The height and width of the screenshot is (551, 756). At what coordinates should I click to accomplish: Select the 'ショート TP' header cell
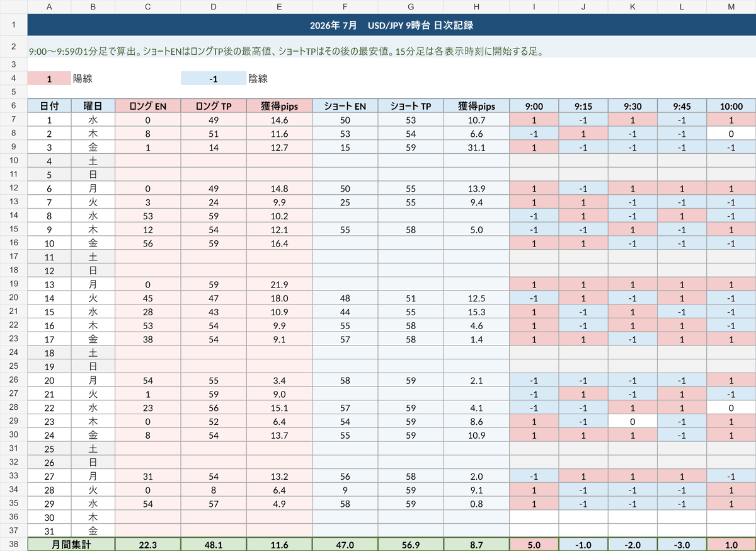point(411,106)
